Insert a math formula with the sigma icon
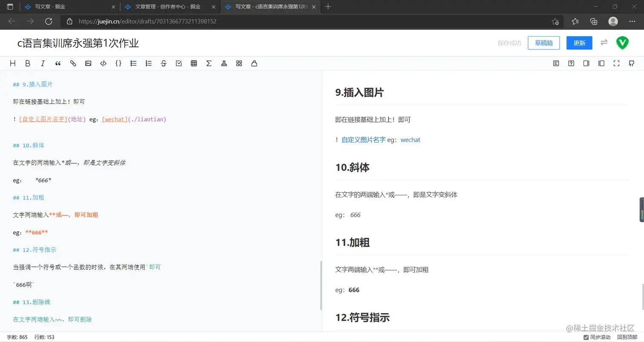The width and height of the screenshot is (644, 342). point(209,63)
